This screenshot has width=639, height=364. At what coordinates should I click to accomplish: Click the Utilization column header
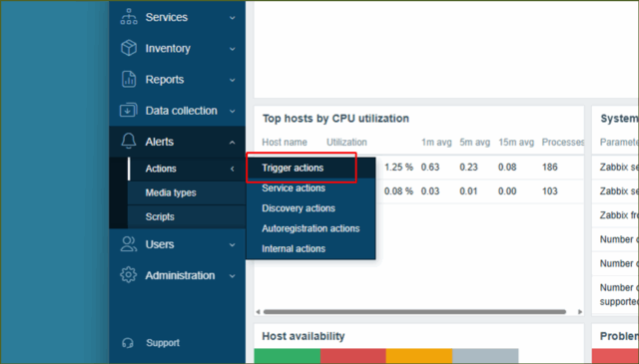point(346,142)
